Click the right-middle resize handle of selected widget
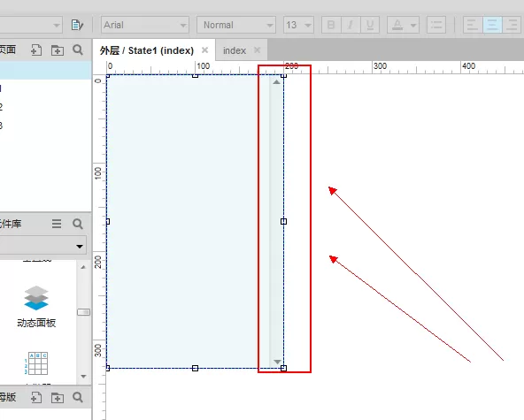 pyautogui.click(x=283, y=221)
